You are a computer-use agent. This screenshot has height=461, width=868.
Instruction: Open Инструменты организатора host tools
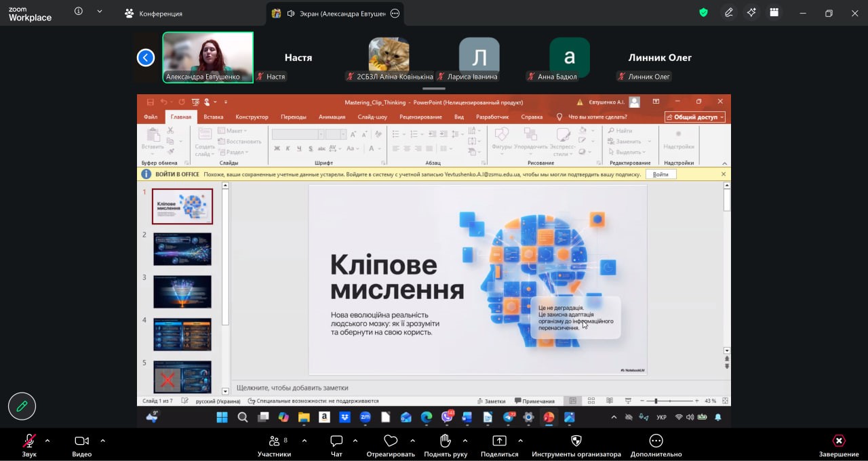point(576,441)
